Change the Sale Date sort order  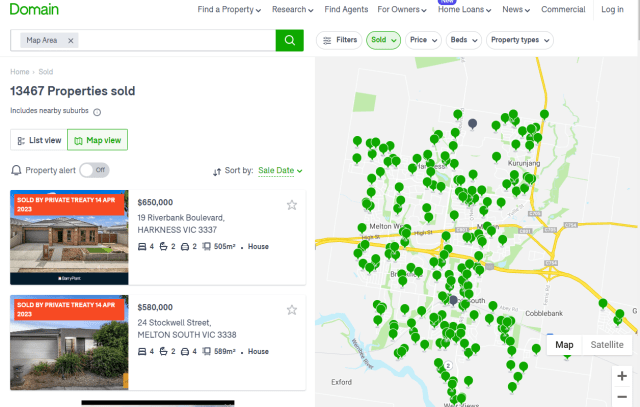coord(280,171)
